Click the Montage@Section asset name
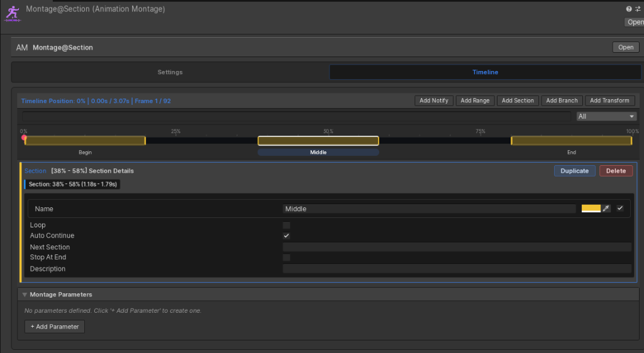Viewport: 644px width, 353px height. pyautogui.click(x=62, y=48)
